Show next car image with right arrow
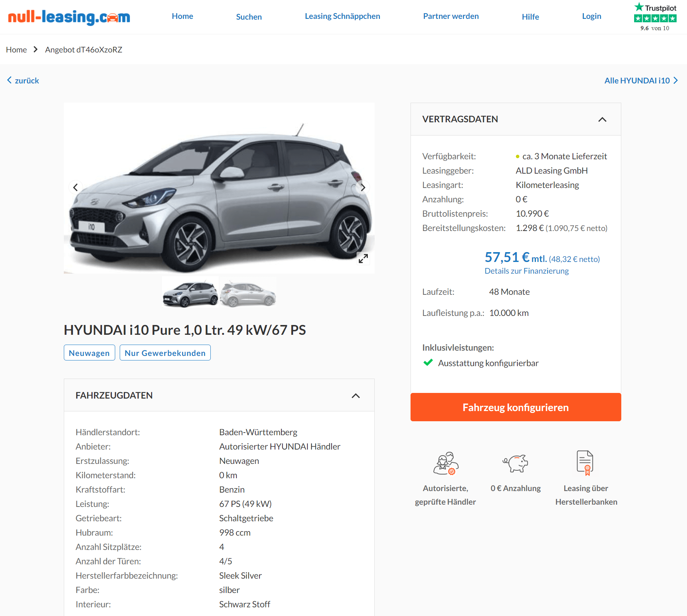687x616 pixels. pyautogui.click(x=363, y=187)
